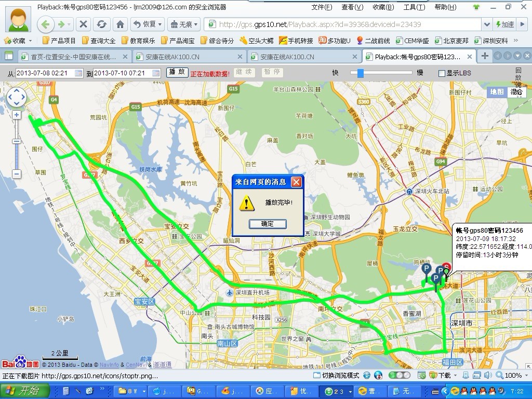Click the 加速 accelerate button
Viewport: 532px width, 399px height.
[x=505, y=24]
